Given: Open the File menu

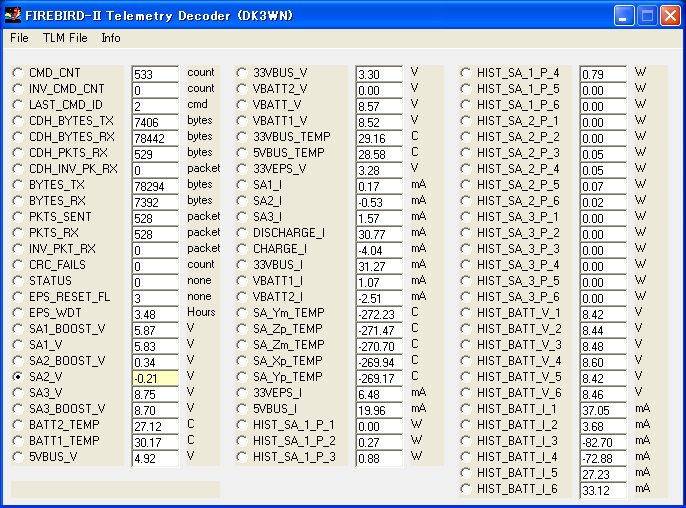Looking at the screenshot, I should pos(19,38).
